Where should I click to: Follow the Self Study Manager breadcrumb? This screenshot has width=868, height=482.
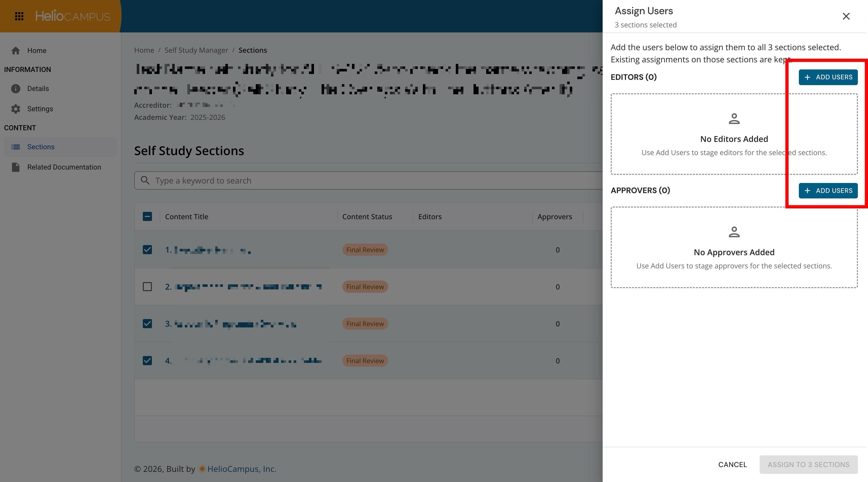click(x=196, y=50)
